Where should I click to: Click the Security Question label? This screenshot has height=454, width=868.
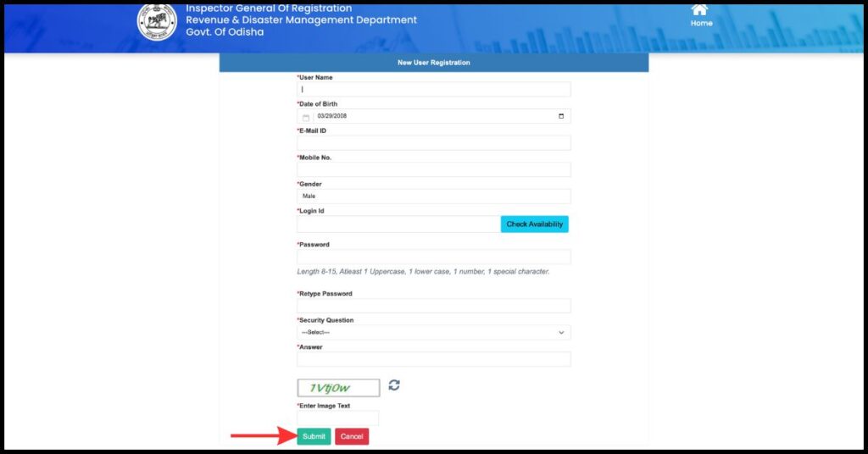pos(325,320)
